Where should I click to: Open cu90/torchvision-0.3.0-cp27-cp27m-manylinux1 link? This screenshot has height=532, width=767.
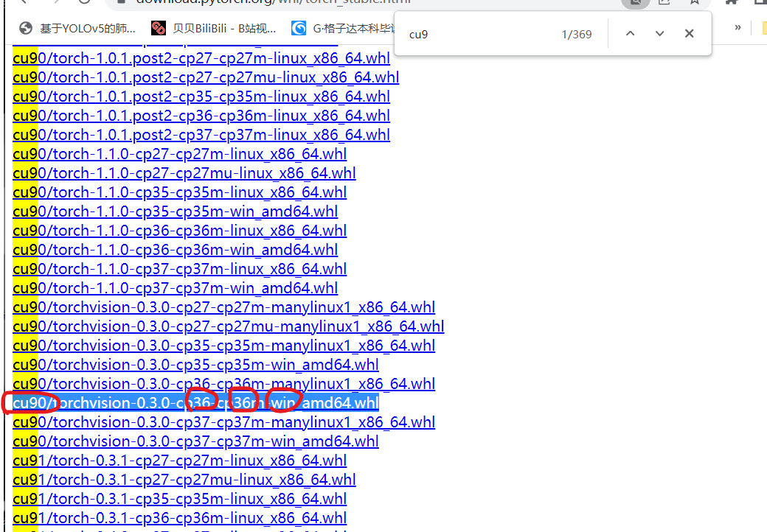223,307
